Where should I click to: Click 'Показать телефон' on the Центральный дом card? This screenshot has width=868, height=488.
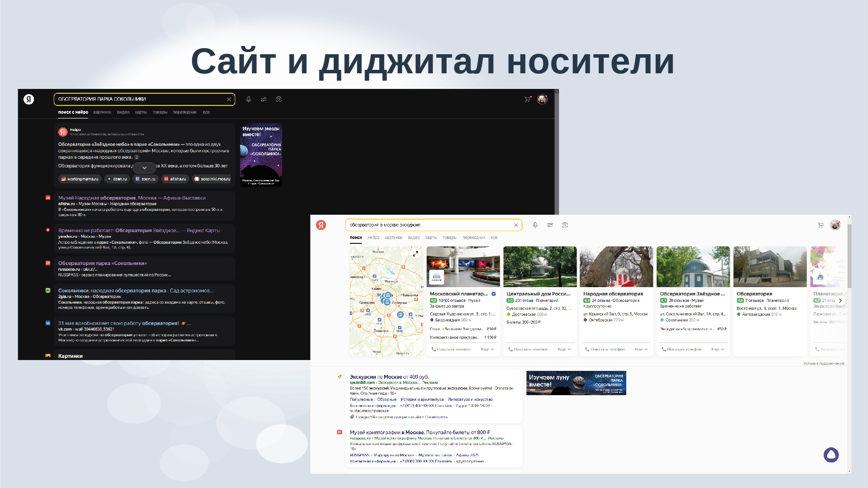pyautogui.click(x=530, y=349)
